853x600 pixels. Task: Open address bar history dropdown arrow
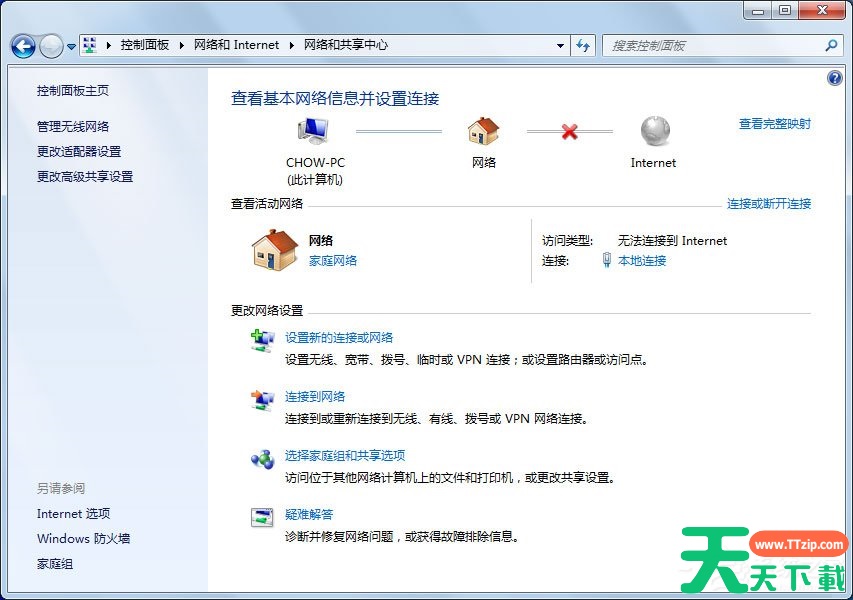coord(560,46)
